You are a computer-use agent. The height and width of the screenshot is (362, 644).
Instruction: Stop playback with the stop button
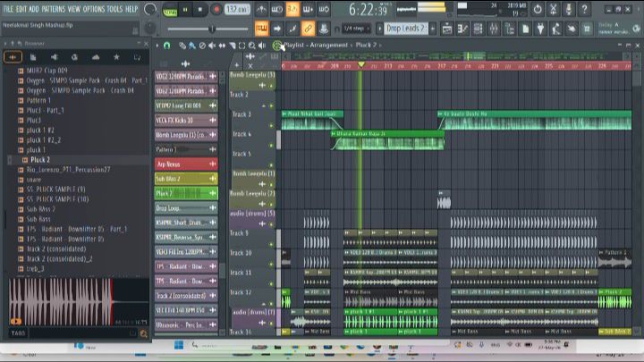[200, 10]
